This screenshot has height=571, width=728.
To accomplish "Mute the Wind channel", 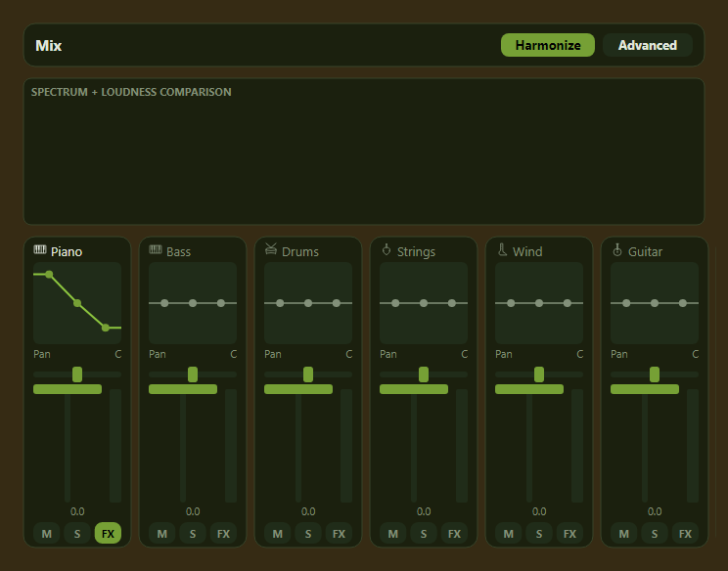I will click(509, 534).
